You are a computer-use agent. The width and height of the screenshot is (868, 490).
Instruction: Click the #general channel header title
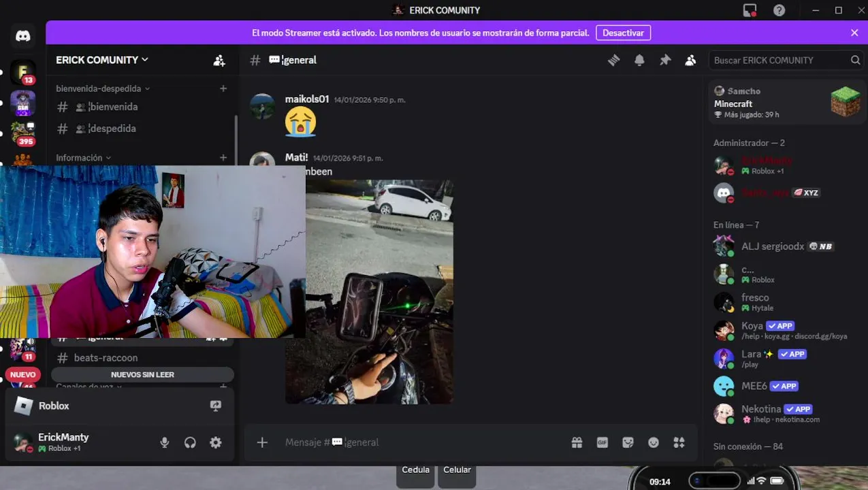[293, 60]
